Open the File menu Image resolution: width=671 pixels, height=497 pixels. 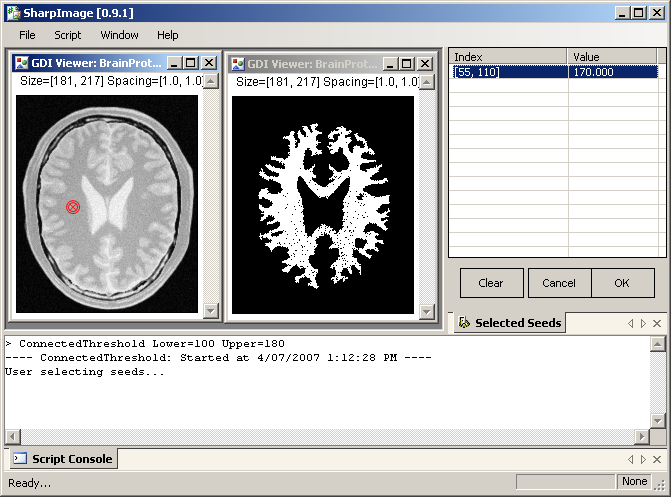coord(27,35)
